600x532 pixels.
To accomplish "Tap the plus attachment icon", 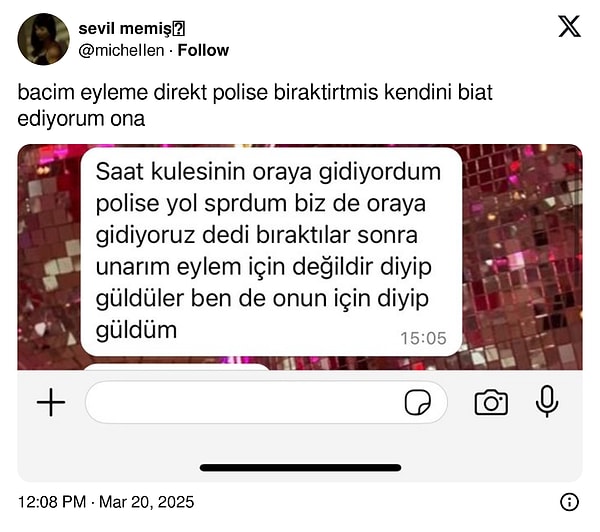I will click(51, 402).
